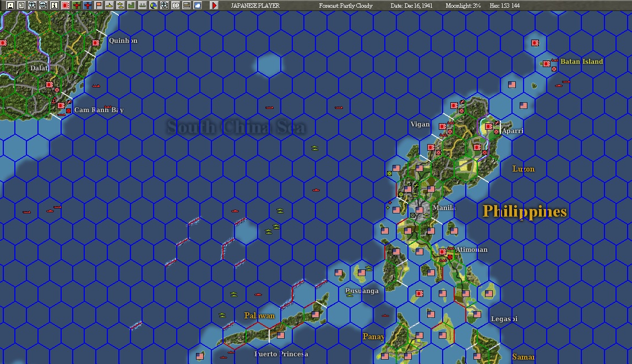Screen dimensions: 632x364
Task: Select Japanese base on Batan Island
Action: tap(547, 64)
